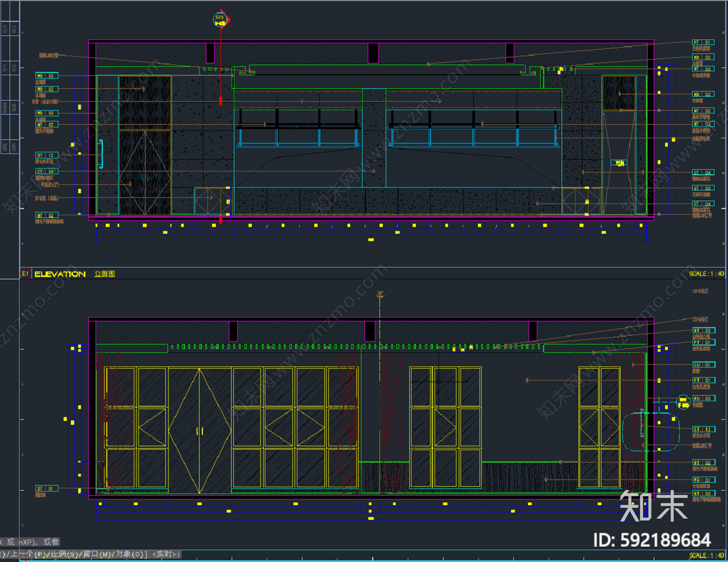The image size is (728, 562).
Task: Select the MT 03 tag in E1 elevation
Action: click(x=703, y=69)
